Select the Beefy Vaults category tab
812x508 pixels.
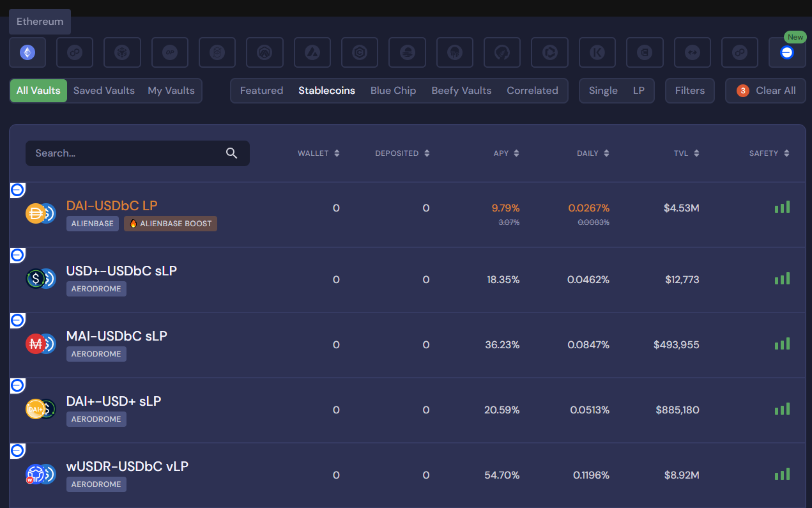(461, 91)
